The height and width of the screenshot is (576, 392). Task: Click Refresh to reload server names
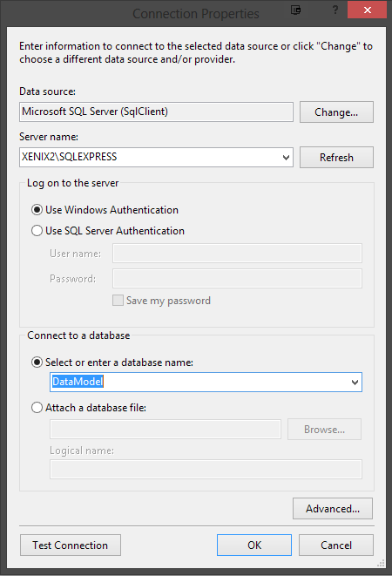point(336,158)
